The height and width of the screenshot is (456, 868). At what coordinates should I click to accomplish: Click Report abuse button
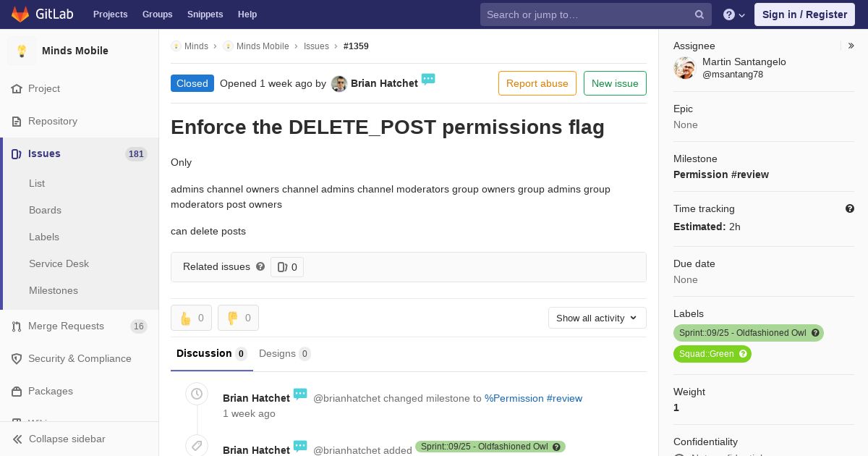click(x=537, y=83)
